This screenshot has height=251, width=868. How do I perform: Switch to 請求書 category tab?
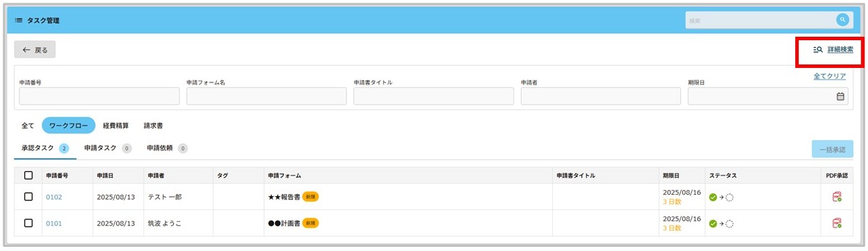[x=153, y=126]
